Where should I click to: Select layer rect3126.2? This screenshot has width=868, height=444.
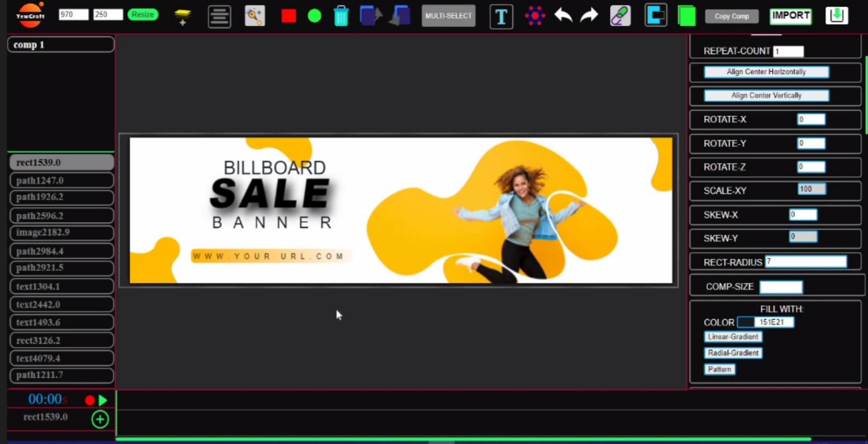[x=61, y=340]
